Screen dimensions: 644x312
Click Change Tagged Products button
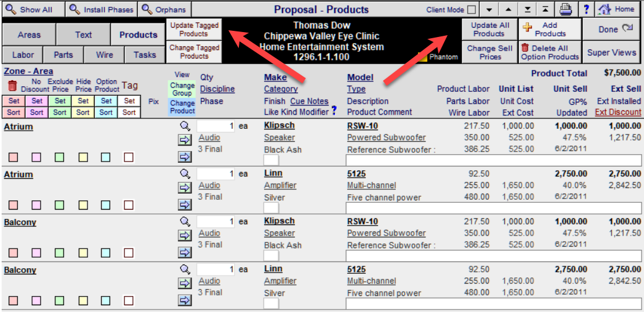195,52
